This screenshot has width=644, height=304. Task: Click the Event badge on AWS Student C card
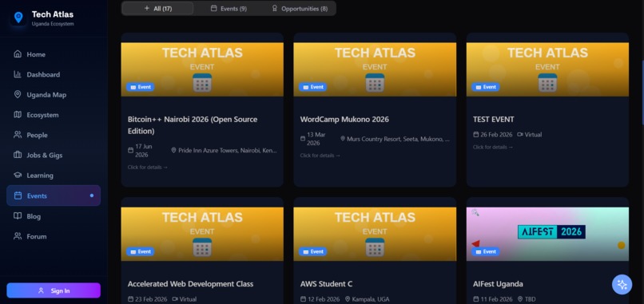click(x=312, y=251)
